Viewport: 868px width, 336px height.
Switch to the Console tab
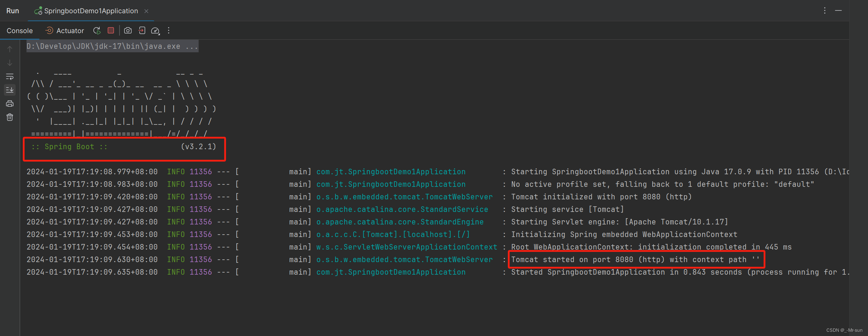pos(20,31)
